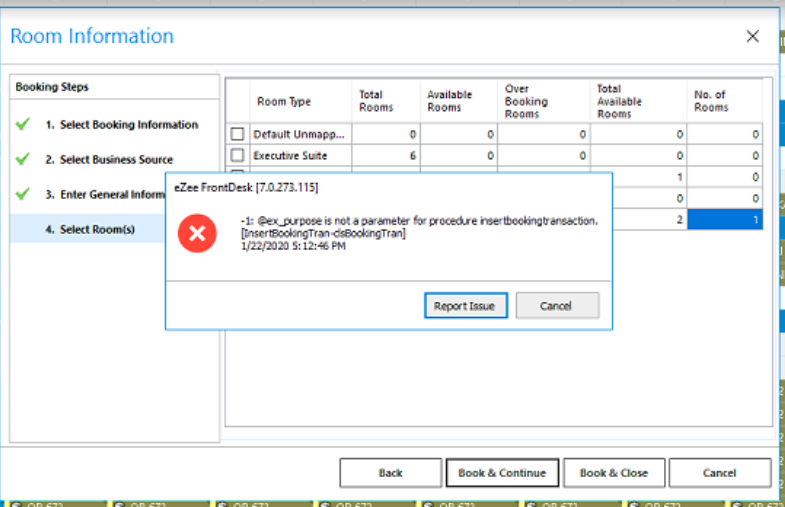Click the Room Type column header
The width and height of the screenshot is (785, 507).
[x=300, y=101]
